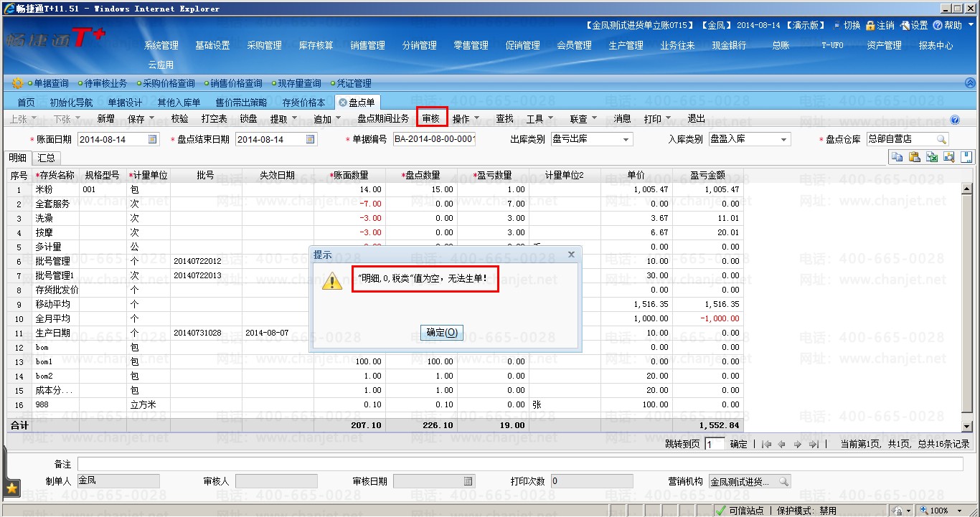Click the 单据编号 input field
Viewport: 980px width, 517px height.
click(x=434, y=140)
